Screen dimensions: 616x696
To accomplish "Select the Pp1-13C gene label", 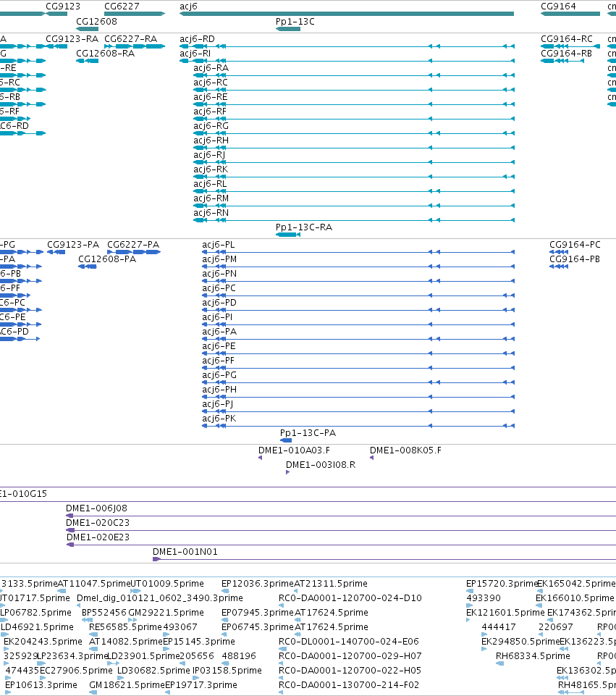I will 295,21.
